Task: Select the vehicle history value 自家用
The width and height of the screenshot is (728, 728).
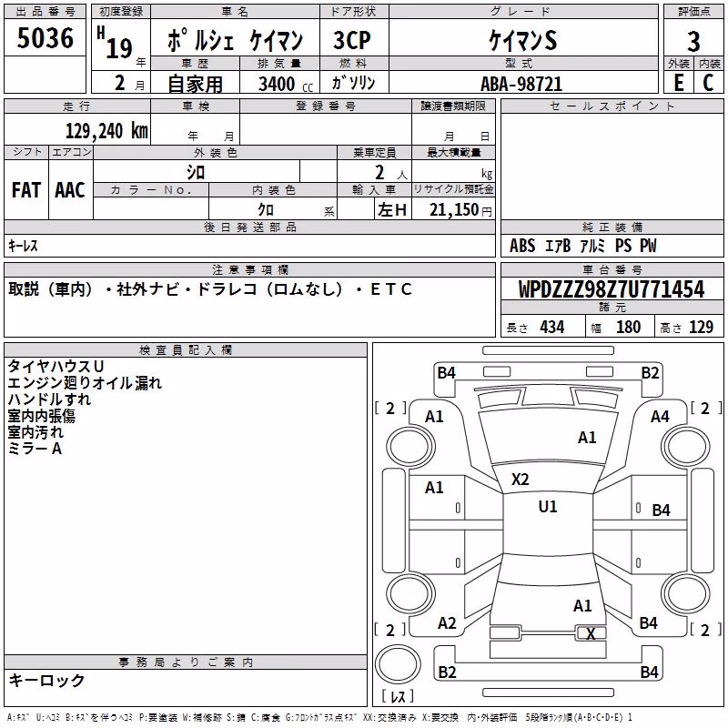Action: point(195,84)
